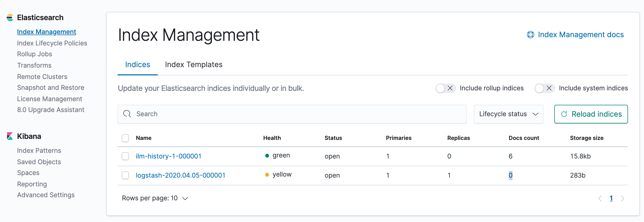Sort by Docs count column header
The height and width of the screenshot is (222, 644).
click(524, 138)
